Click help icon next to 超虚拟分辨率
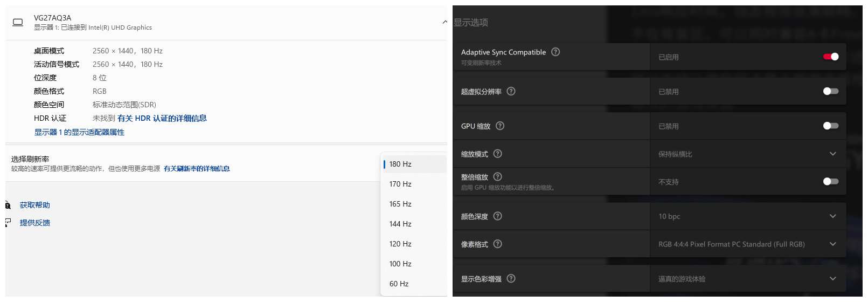The width and height of the screenshot is (868, 302). click(511, 92)
